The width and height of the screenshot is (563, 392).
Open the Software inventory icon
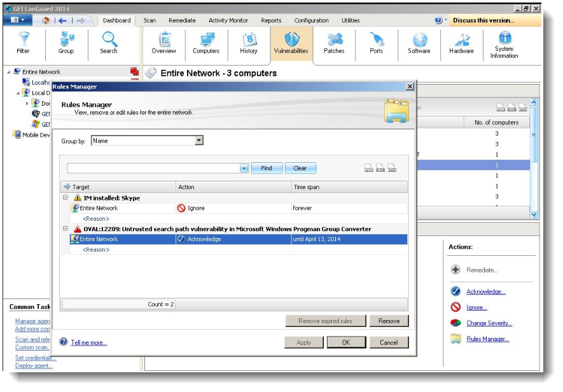click(419, 43)
